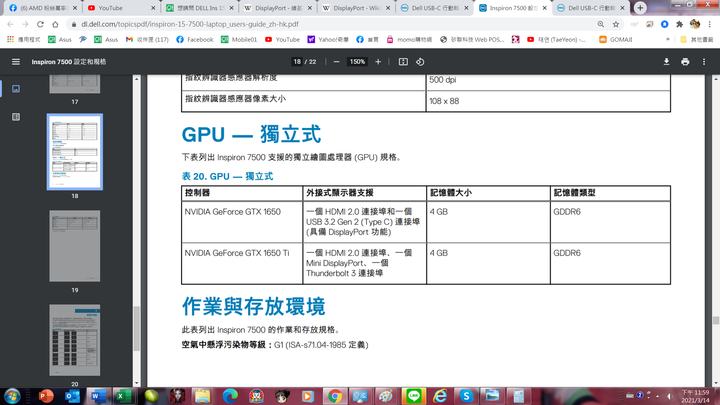Open the PDF sidebar menu icon
The image size is (720, 405).
[16, 62]
